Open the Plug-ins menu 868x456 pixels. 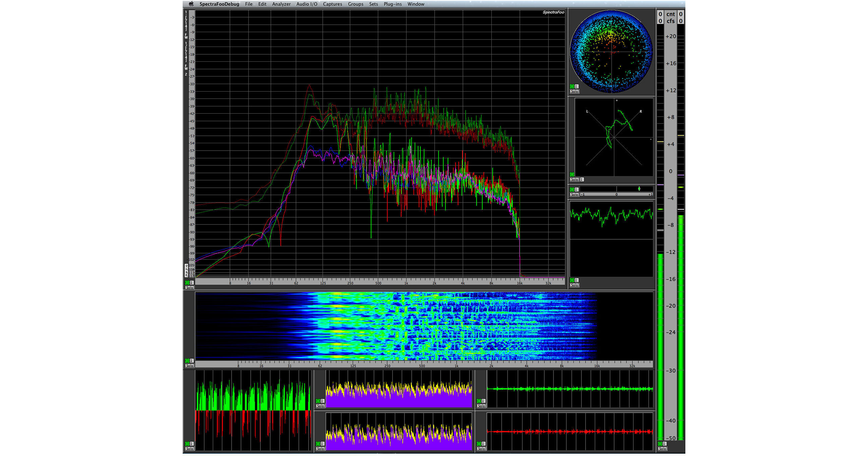point(392,4)
